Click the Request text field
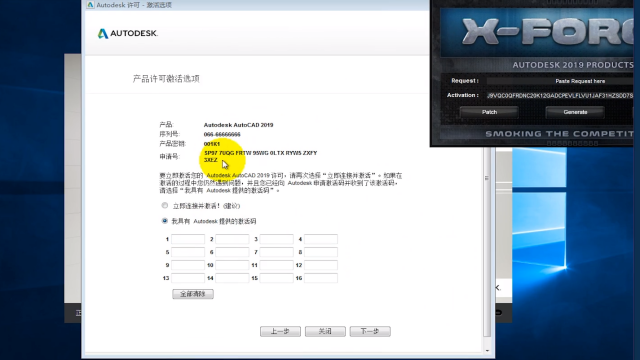This screenshot has width=640, height=360. 560,81
